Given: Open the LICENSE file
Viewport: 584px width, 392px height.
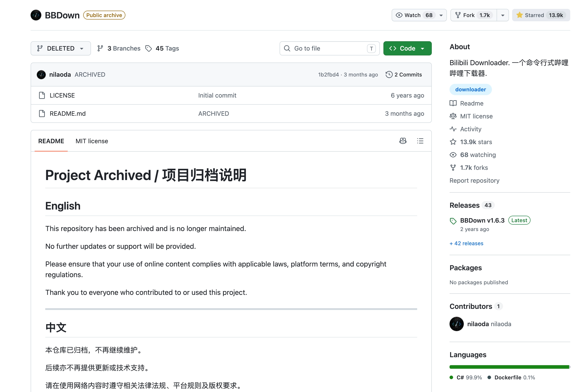Looking at the screenshot, I should (x=62, y=95).
